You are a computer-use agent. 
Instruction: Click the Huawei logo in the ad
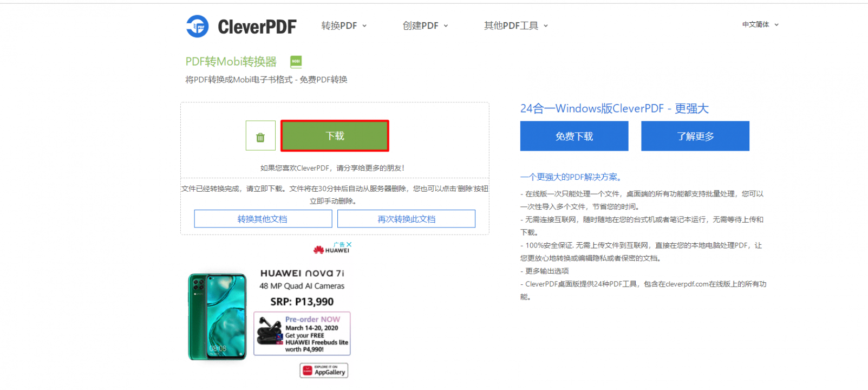331,250
